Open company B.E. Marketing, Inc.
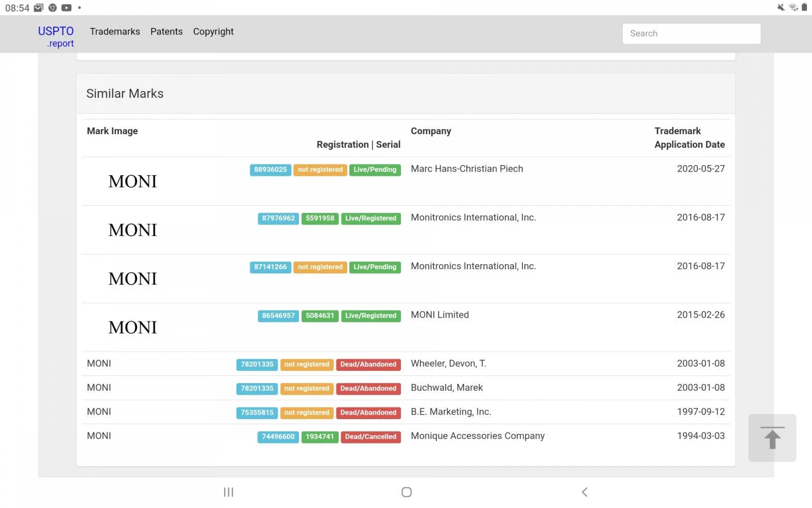812x508 pixels. pos(451,412)
